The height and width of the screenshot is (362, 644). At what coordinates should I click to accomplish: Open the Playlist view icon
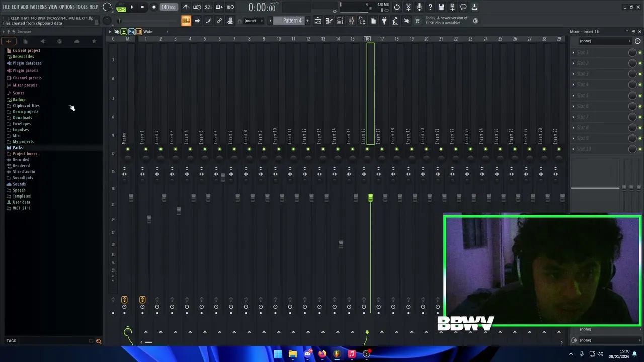(x=318, y=21)
